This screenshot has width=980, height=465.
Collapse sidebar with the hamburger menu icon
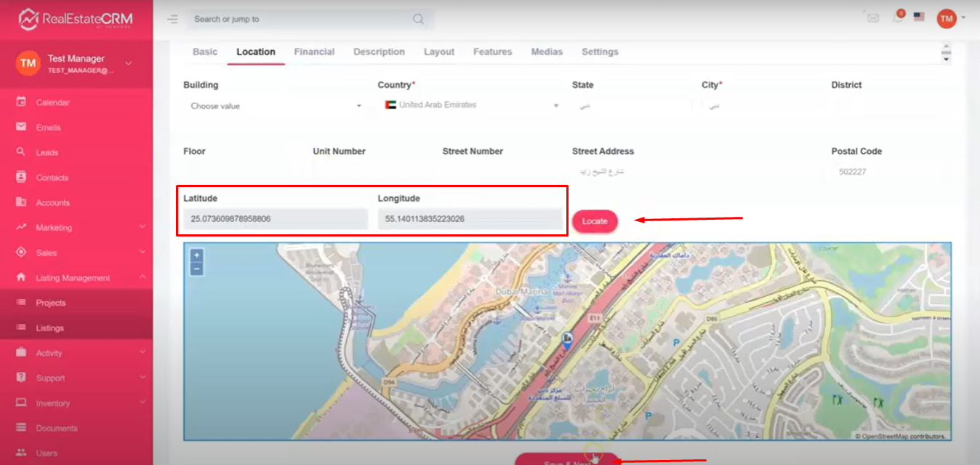click(172, 19)
